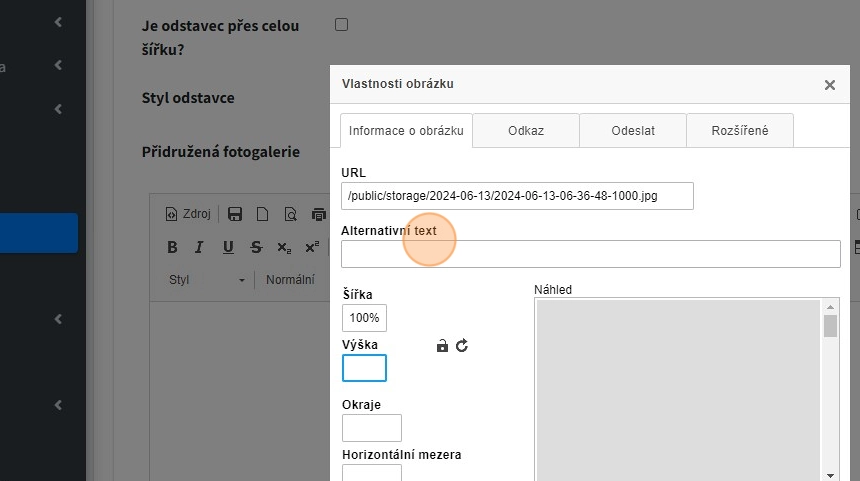Toggle Bold formatting in editor
Screen dimensions: 860x481
tap(172, 248)
